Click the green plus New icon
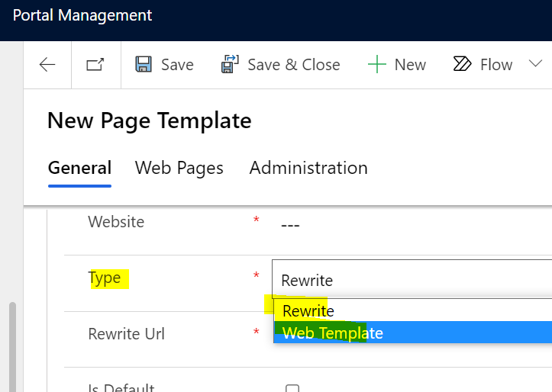 click(377, 64)
